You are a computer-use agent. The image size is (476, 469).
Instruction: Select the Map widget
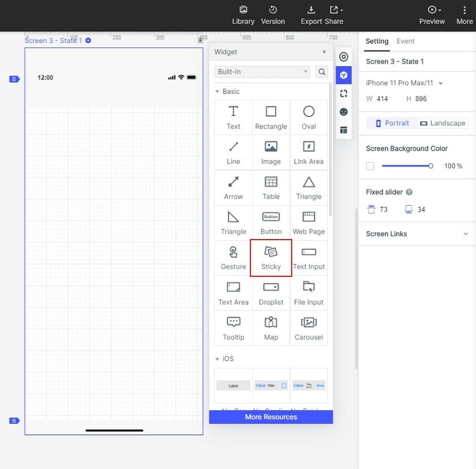[x=271, y=329]
